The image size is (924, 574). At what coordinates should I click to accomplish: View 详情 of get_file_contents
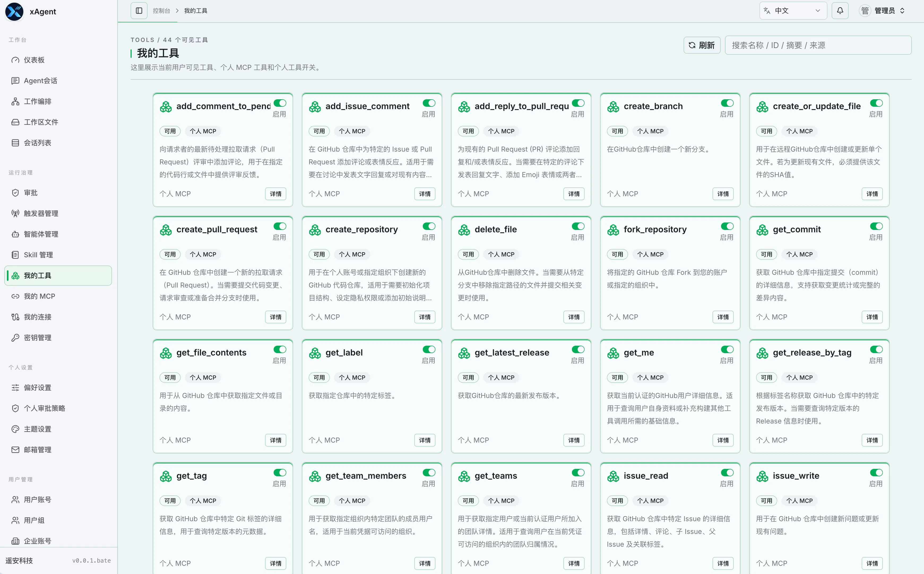click(275, 440)
